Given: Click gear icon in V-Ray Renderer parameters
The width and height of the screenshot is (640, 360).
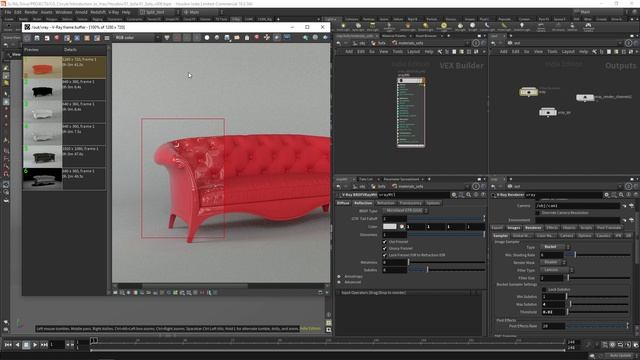Looking at the screenshot, I should [607, 195].
